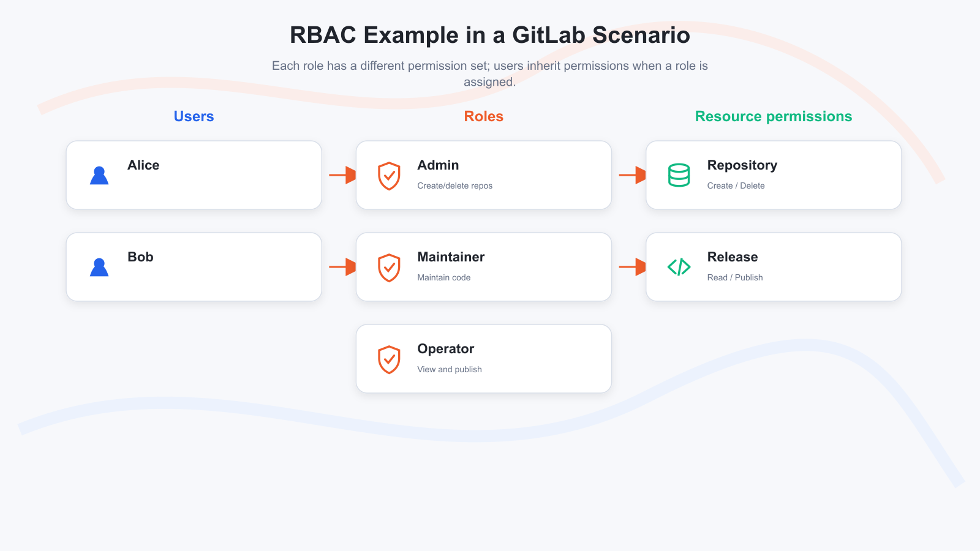Click the Read / Publish permission text
The height and width of the screenshot is (551, 980).
(x=735, y=277)
